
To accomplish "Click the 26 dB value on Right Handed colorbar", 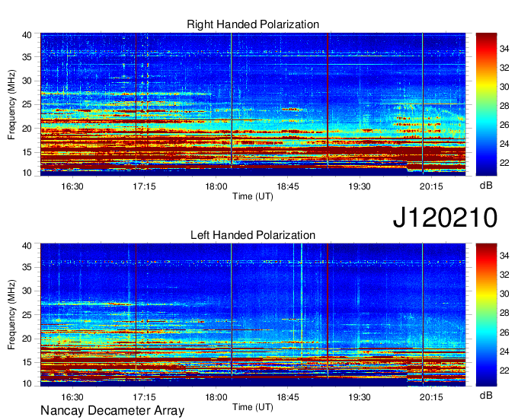I will pyautogui.click(x=504, y=125).
